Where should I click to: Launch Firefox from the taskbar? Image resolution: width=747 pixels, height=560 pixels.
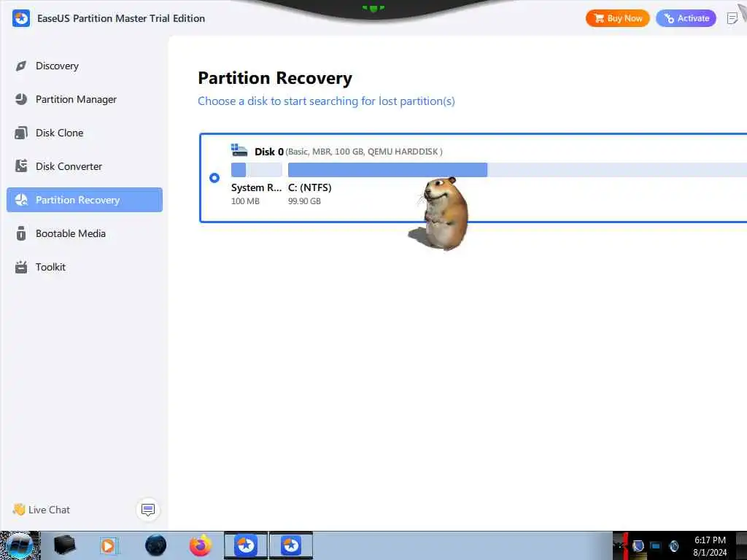201,545
